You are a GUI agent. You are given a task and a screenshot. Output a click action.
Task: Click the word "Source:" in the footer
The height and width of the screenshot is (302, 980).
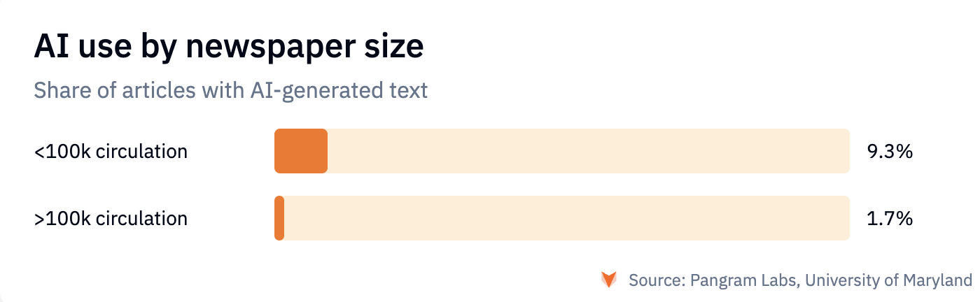pyautogui.click(x=657, y=281)
